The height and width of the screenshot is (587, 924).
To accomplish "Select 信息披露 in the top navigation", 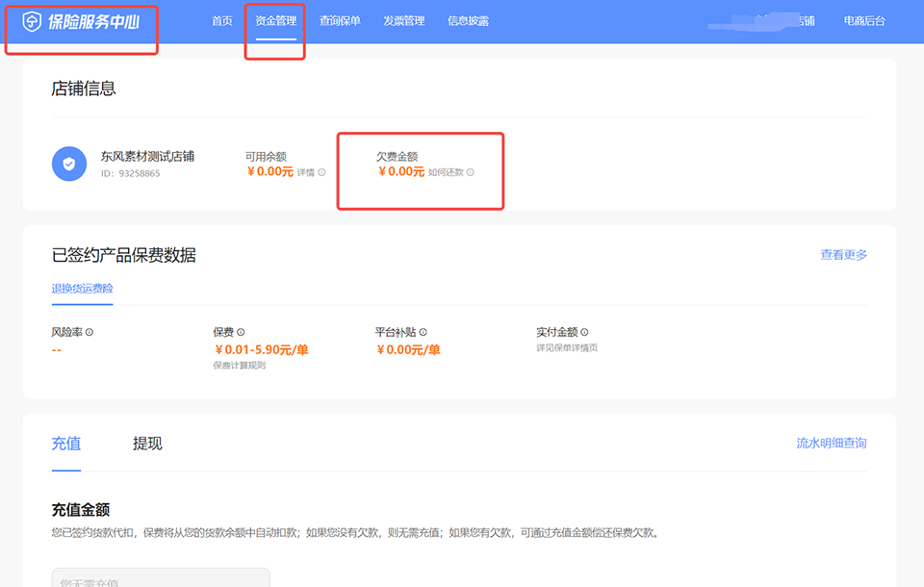I will [x=468, y=21].
